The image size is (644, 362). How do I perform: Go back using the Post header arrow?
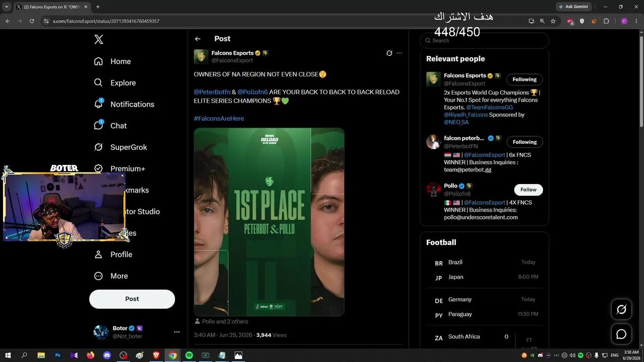click(198, 39)
